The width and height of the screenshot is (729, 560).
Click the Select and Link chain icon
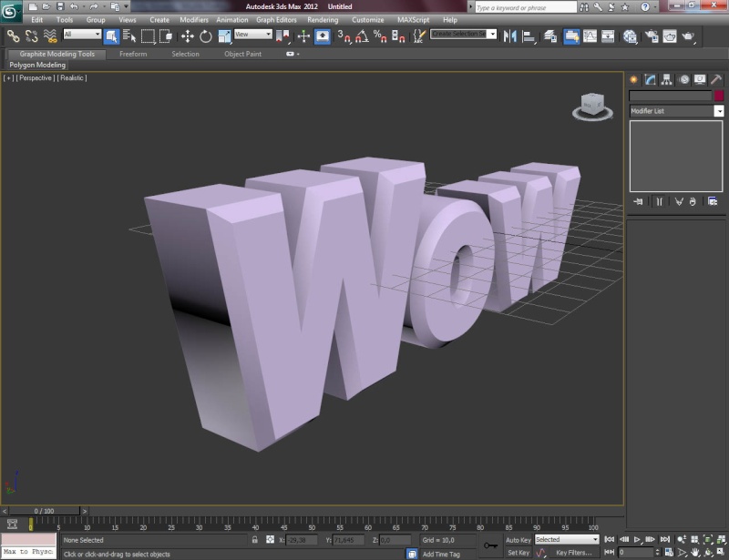pyautogui.click(x=13, y=36)
